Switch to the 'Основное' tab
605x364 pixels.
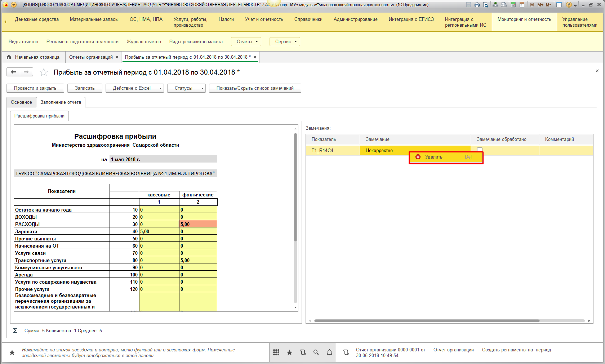coord(21,102)
